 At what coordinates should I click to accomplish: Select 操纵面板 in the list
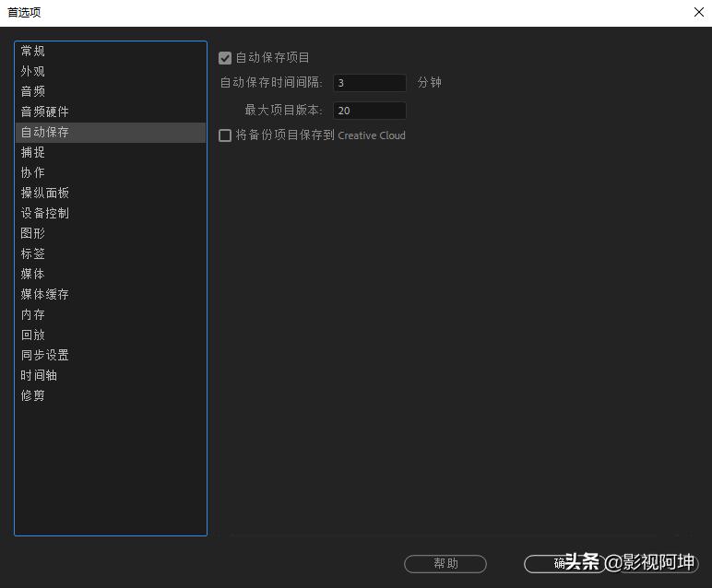(x=111, y=193)
